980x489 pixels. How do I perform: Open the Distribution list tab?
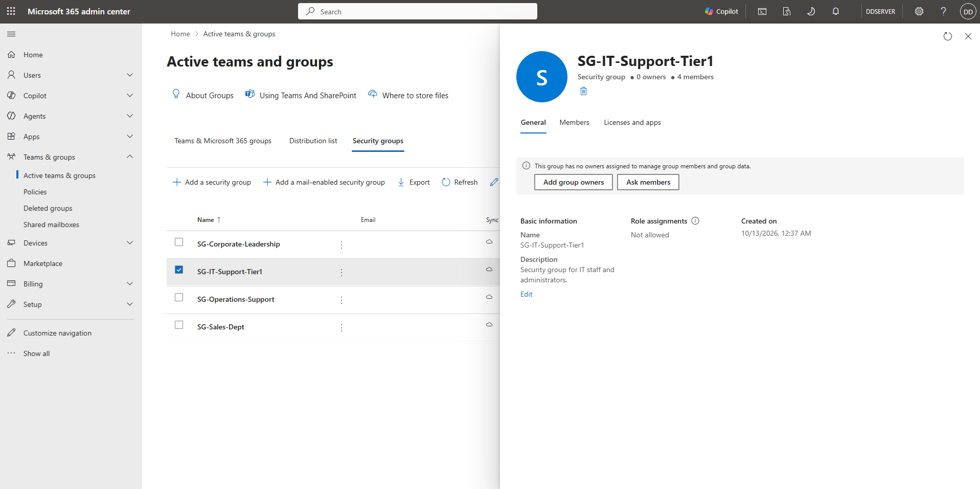(x=313, y=141)
